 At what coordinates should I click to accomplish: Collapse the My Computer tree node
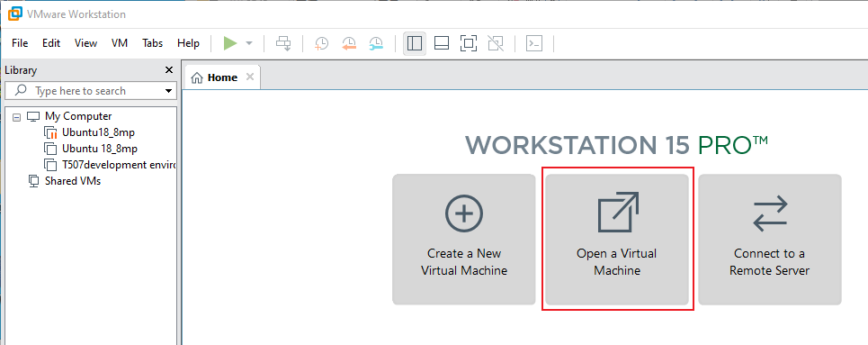(x=16, y=117)
